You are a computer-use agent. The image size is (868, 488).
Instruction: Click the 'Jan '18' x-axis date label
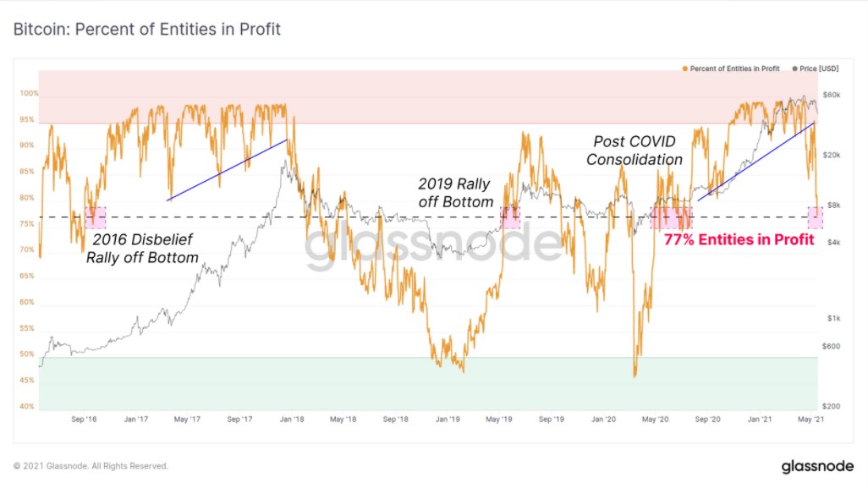291,419
